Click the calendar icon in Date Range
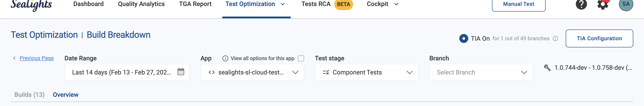644x106 pixels. click(x=181, y=72)
